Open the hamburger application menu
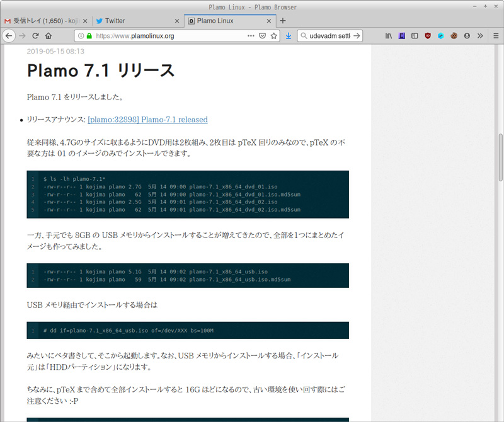Viewport: 504px width, 422px height. coord(496,36)
